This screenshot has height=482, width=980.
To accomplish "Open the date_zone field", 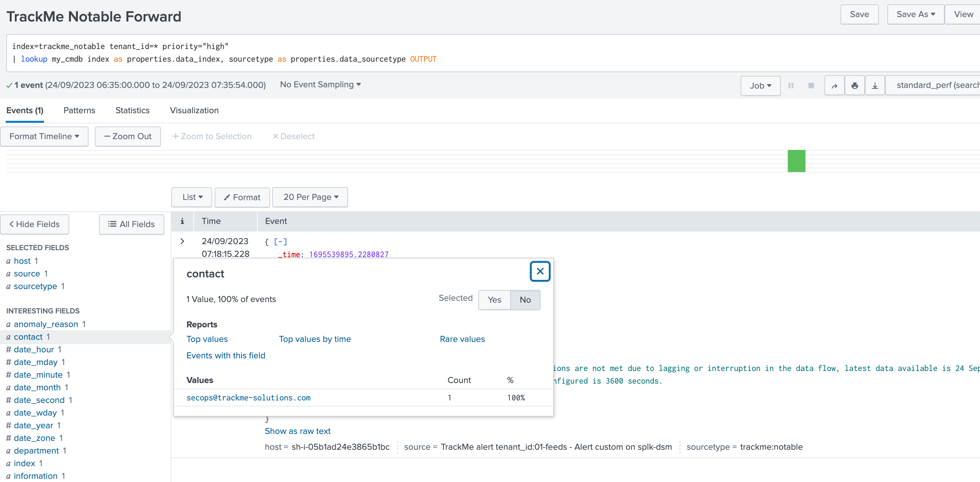I will [x=34, y=438].
